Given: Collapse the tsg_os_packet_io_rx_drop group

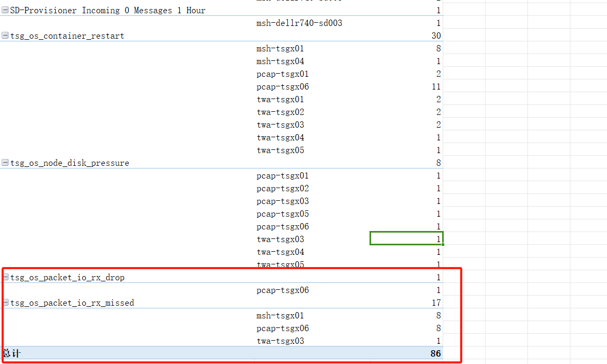Looking at the screenshot, I should [x=5, y=278].
